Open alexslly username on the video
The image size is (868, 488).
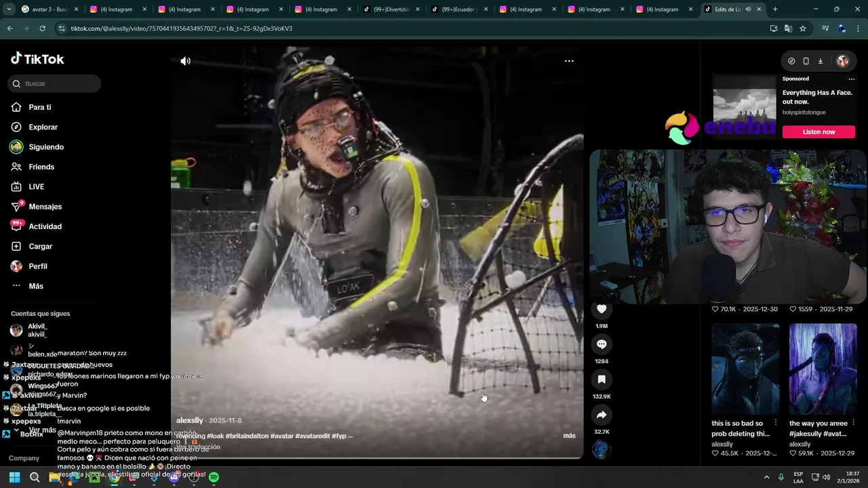point(190,420)
